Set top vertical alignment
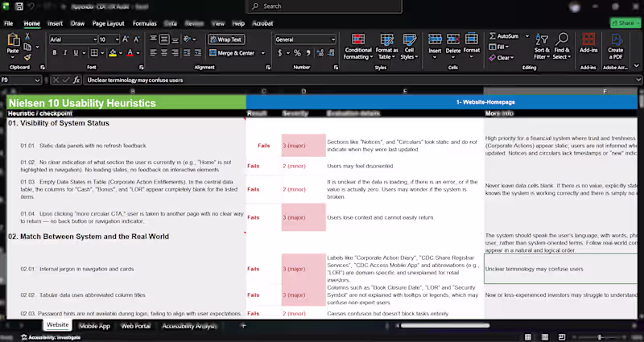This screenshot has height=342, width=644. 153,39
